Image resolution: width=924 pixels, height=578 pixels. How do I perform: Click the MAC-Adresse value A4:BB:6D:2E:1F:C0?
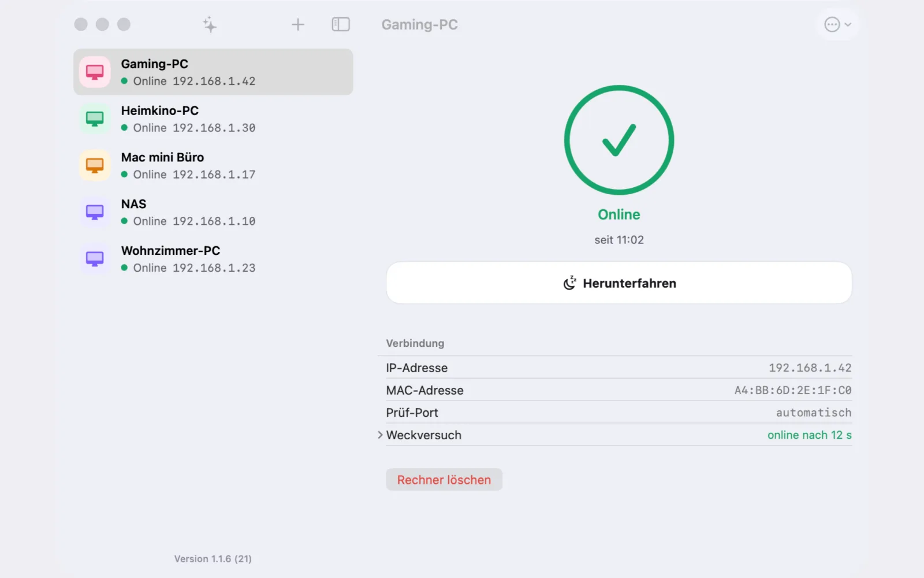pos(793,390)
